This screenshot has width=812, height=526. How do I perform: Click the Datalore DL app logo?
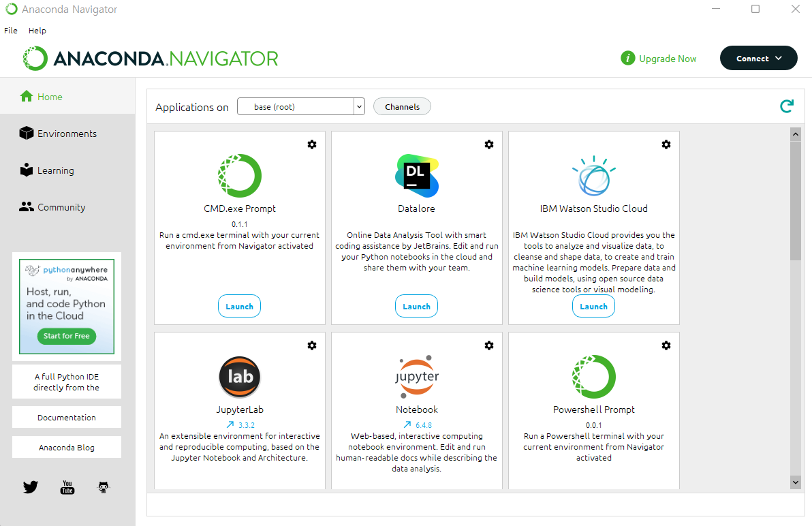click(x=417, y=176)
